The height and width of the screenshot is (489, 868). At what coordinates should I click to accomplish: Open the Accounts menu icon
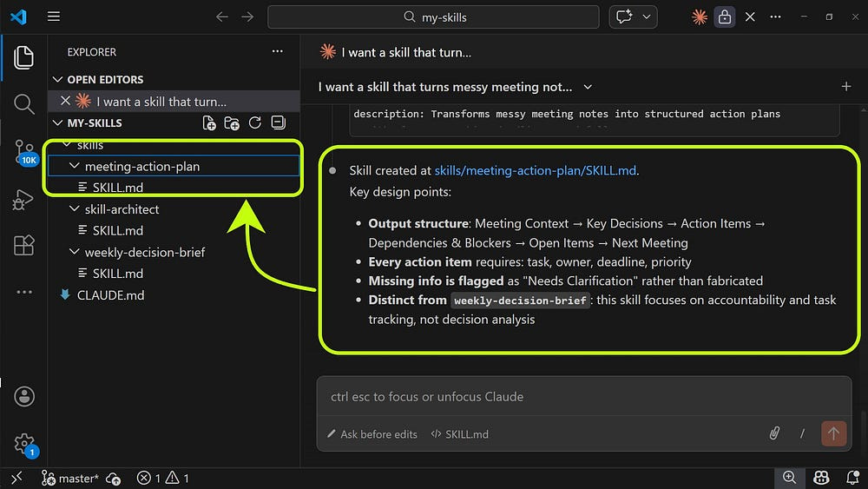click(23, 397)
